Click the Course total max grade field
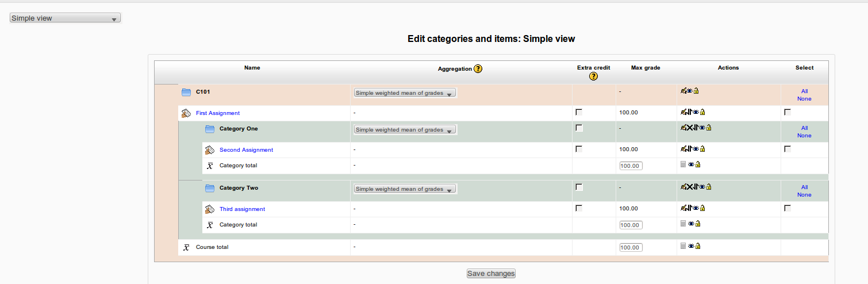The image size is (868, 284). pyautogui.click(x=631, y=247)
